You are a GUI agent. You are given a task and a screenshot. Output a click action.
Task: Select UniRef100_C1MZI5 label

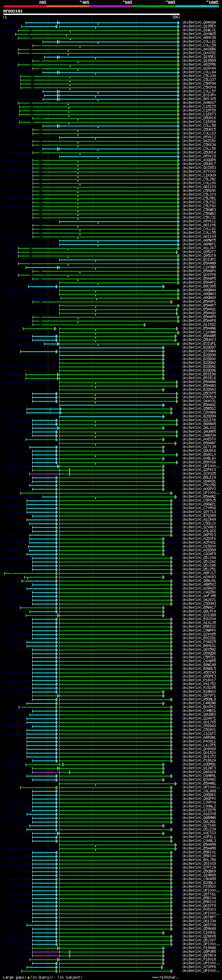(199, 106)
